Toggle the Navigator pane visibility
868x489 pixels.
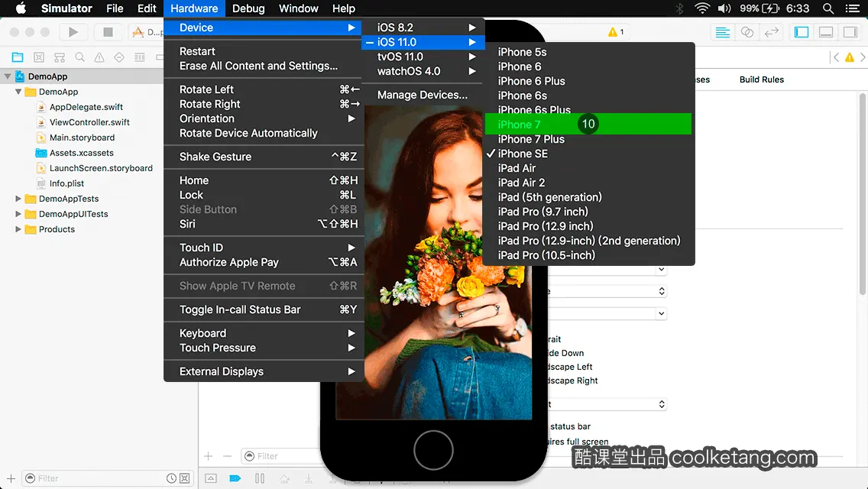[802, 32]
